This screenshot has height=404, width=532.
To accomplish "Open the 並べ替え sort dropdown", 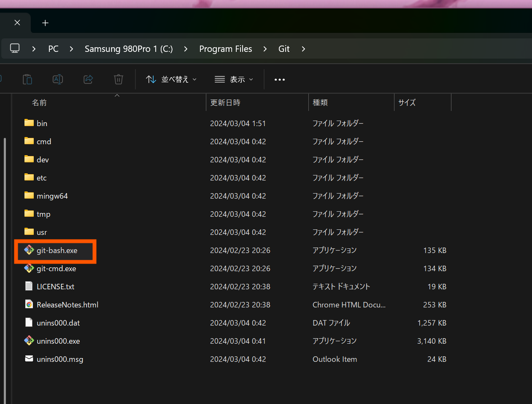I will point(171,79).
